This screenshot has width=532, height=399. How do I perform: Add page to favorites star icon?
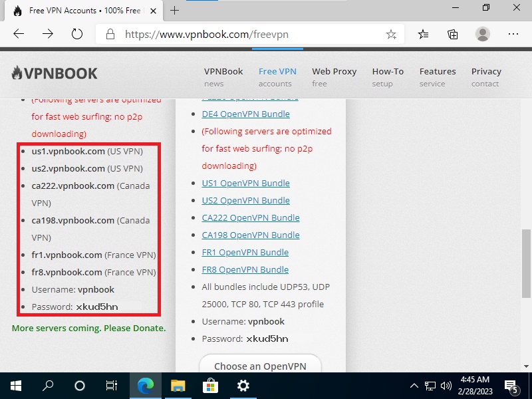[x=391, y=35]
